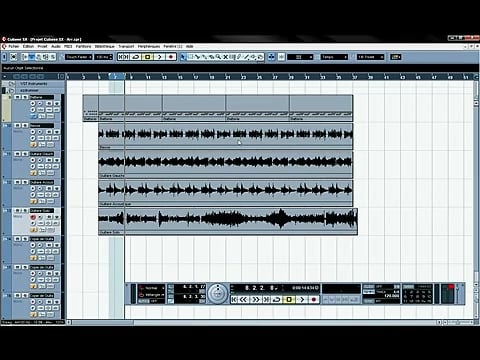This screenshot has width=480, height=360.
Task: Click the 100 ms automation return time field
Action: coord(104,57)
